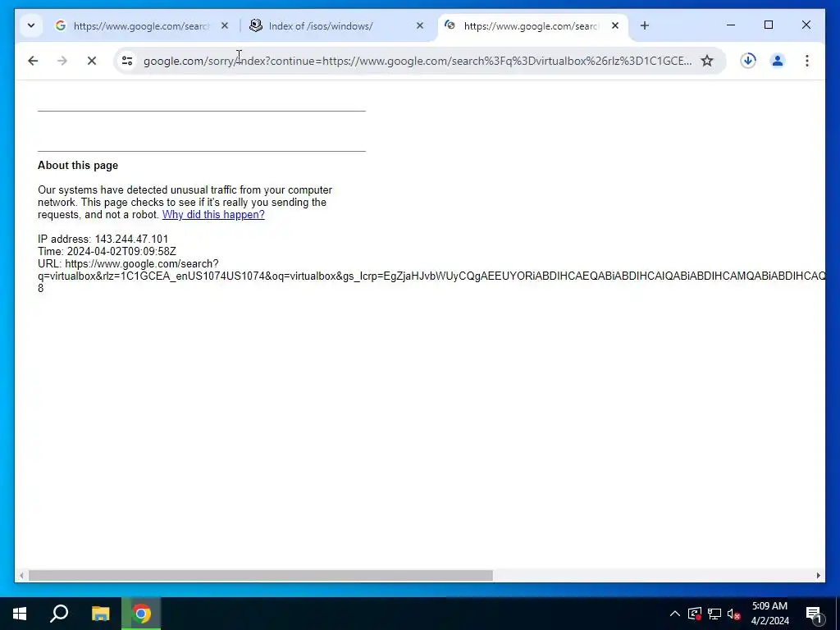This screenshot has width=840, height=630.
Task: Open the network tray icon
Action: coord(714,614)
